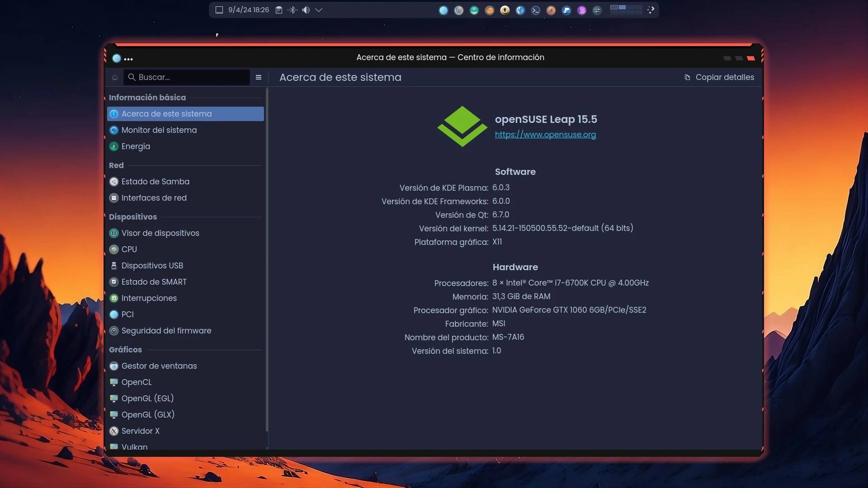The width and height of the screenshot is (868, 488).
Task: Open the volume icon in top panel
Action: (x=306, y=10)
